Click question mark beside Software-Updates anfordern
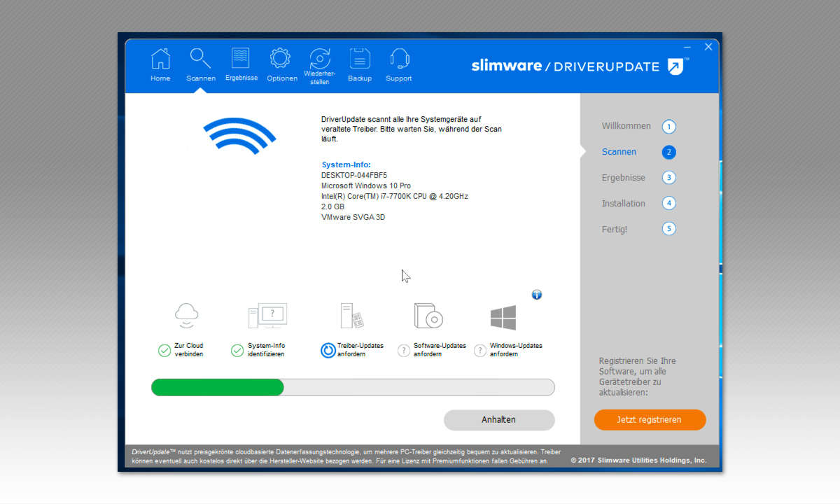The height and width of the screenshot is (504, 840). click(403, 351)
